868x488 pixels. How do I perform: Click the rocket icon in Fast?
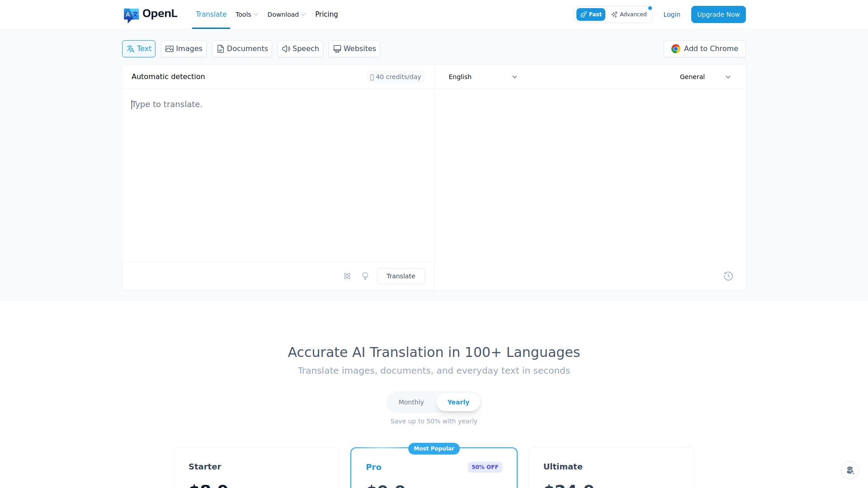pos(584,14)
